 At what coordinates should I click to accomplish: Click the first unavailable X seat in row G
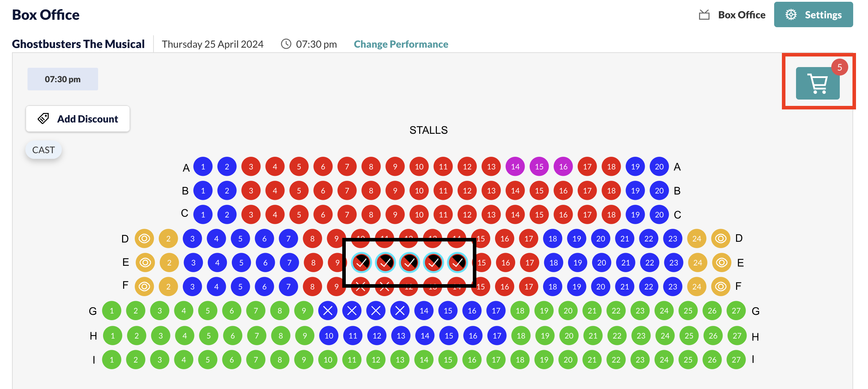point(328,311)
